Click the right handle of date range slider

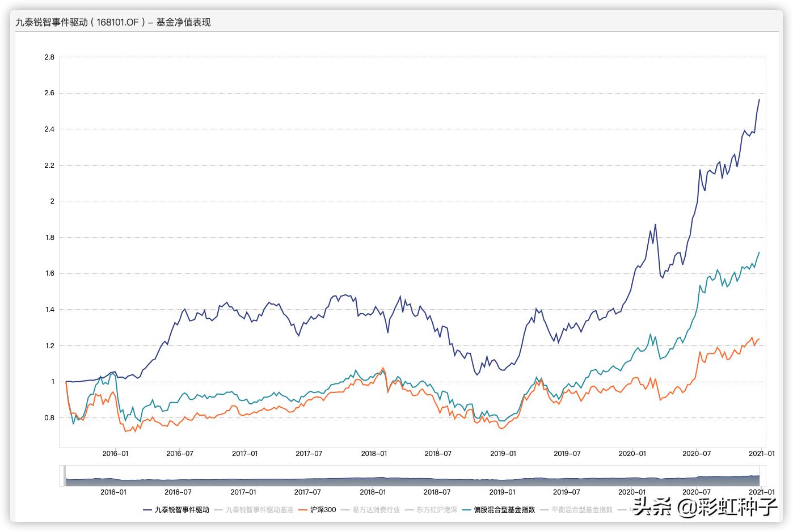(x=760, y=476)
